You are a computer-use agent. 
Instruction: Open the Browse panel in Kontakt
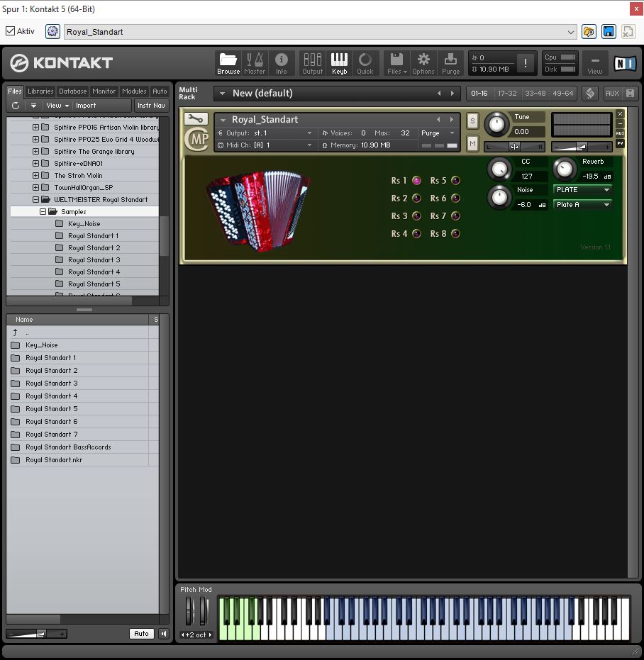click(228, 64)
